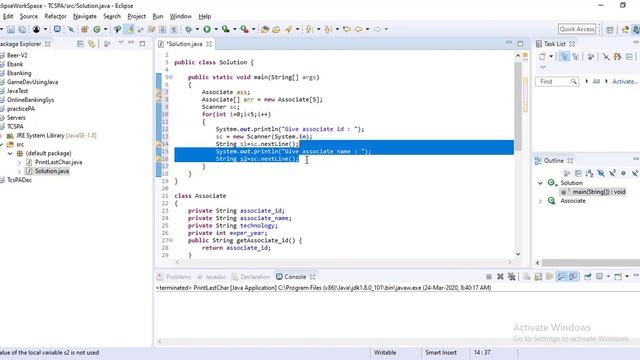The height and width of the screenshot is (360, 640).
Task: Toggle Show Console on standard error change
Action: 573,277
